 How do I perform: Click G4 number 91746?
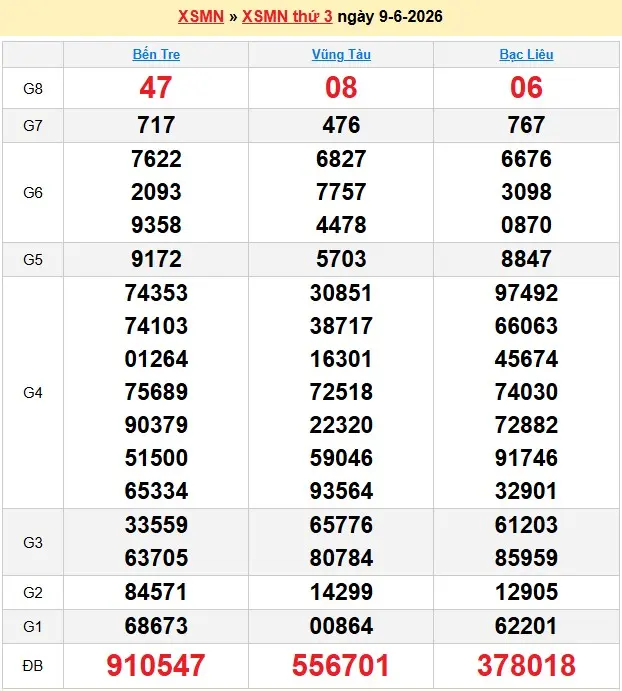[x=526, y=457]
